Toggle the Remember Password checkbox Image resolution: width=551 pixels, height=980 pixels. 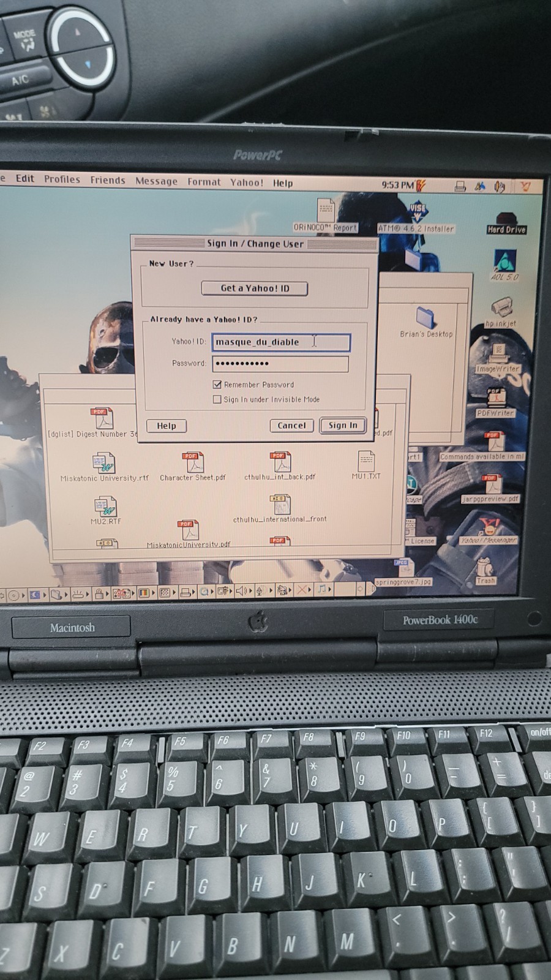click(x=217, y=384)
